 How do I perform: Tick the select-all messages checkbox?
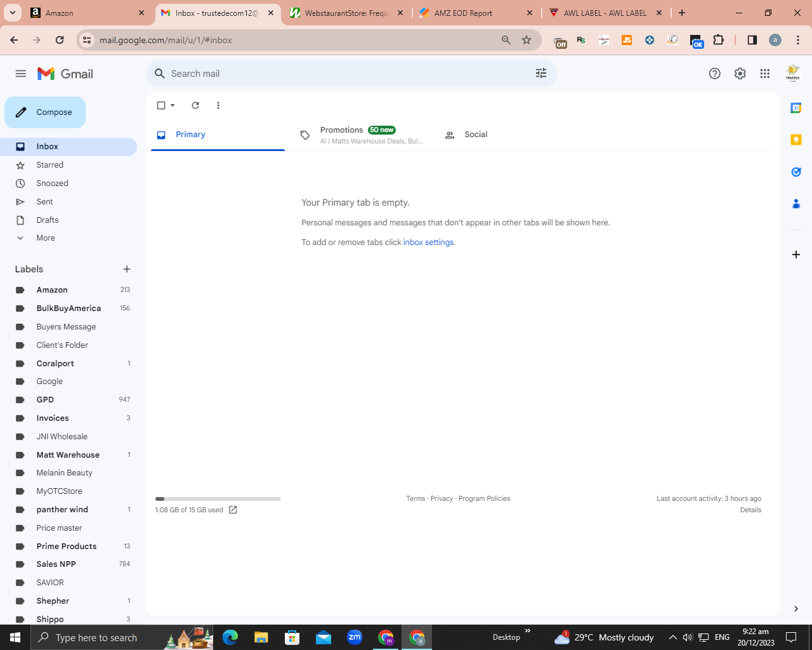point(161,105)
